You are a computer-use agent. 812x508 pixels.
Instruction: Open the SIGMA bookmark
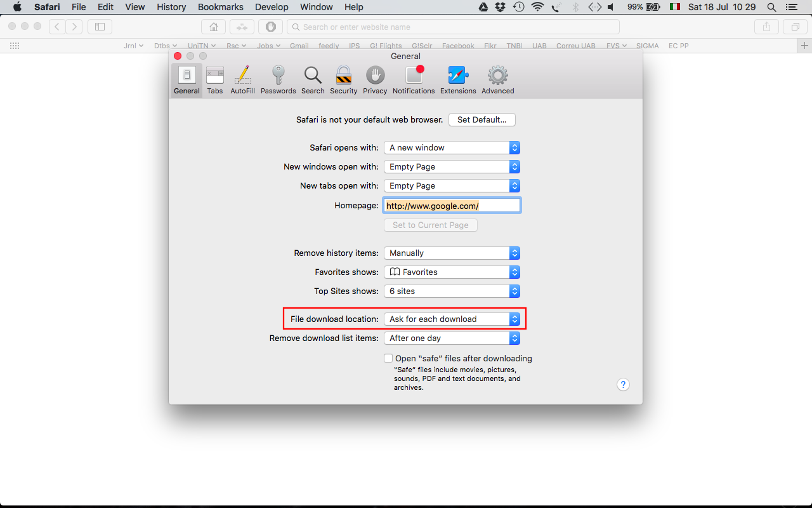click(x=648, y=46)
